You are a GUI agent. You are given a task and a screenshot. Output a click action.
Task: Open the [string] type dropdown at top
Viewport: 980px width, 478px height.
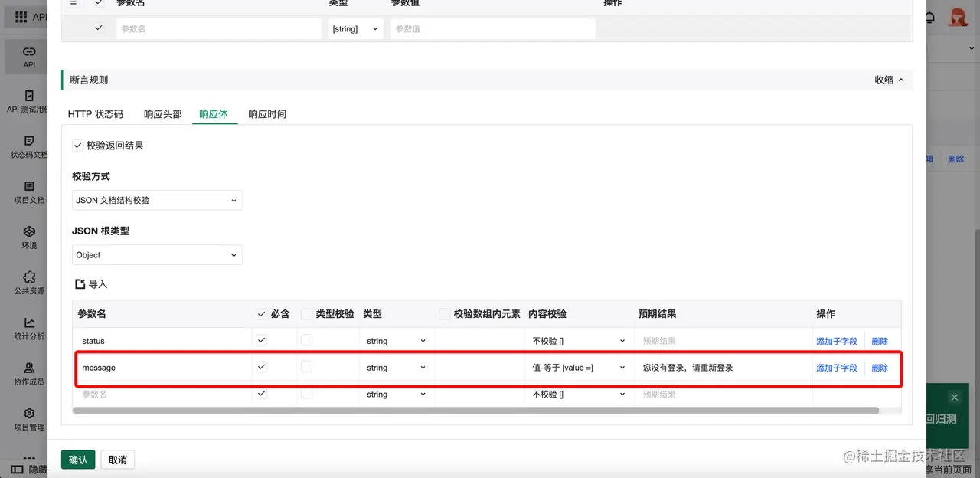355,29
